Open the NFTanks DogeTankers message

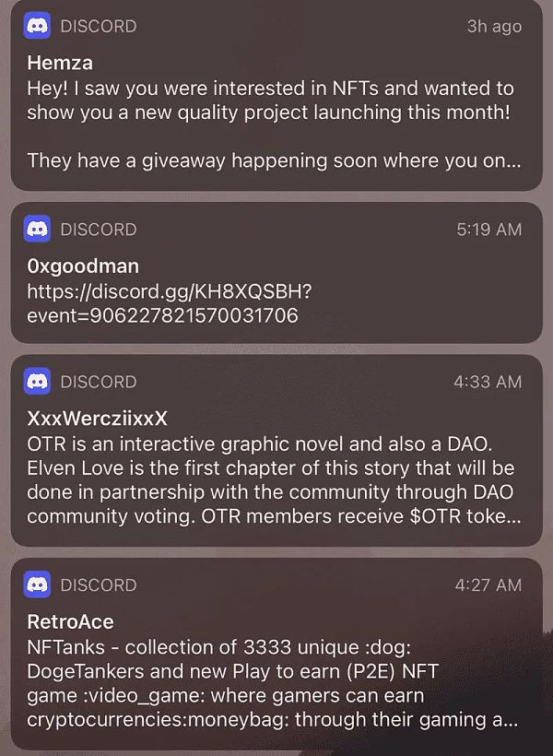point(276,654)
